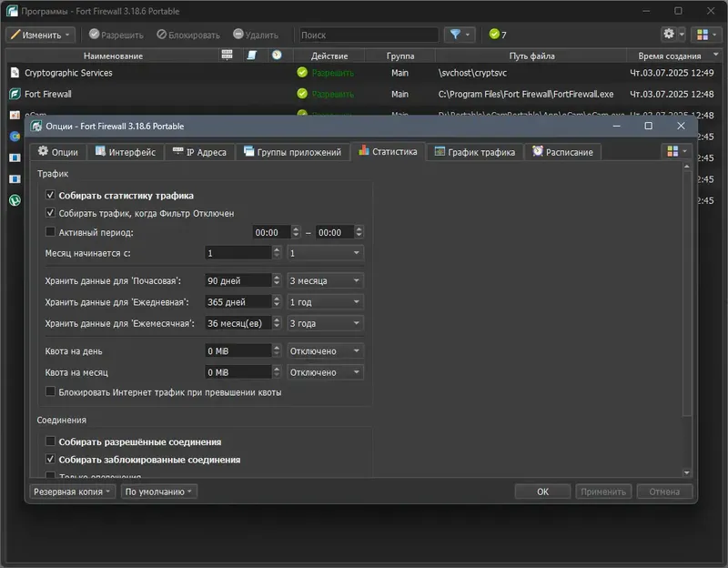Image resolution: width=728 pixels, height=568 pixels.
Task: Open the 3 года dropdown
Action: 325,323
